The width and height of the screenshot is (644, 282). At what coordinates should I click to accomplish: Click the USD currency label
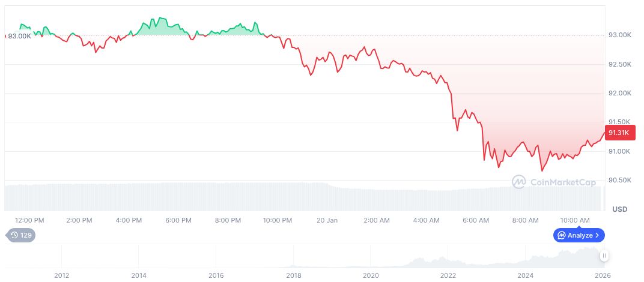[619, 209]
